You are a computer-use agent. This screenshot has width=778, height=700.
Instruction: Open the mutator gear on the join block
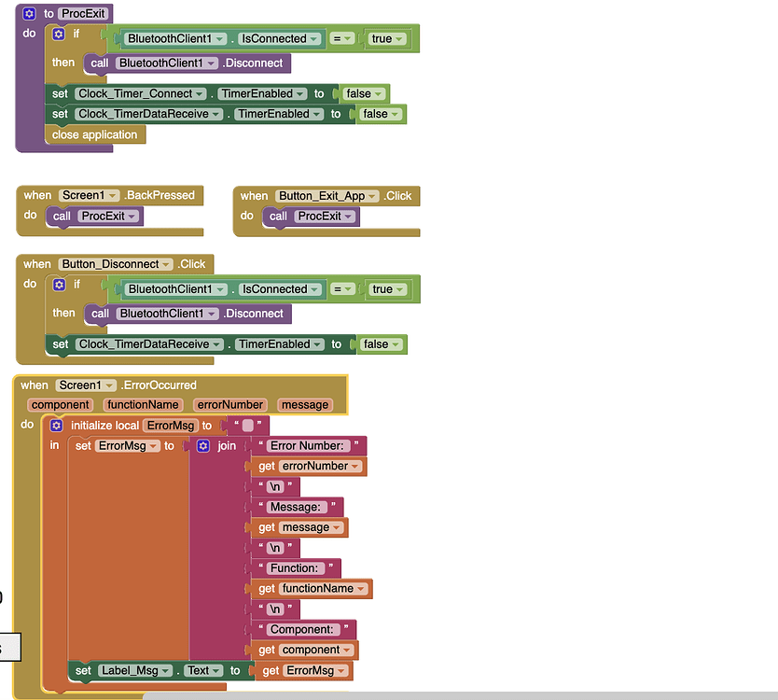coord(201,445)
